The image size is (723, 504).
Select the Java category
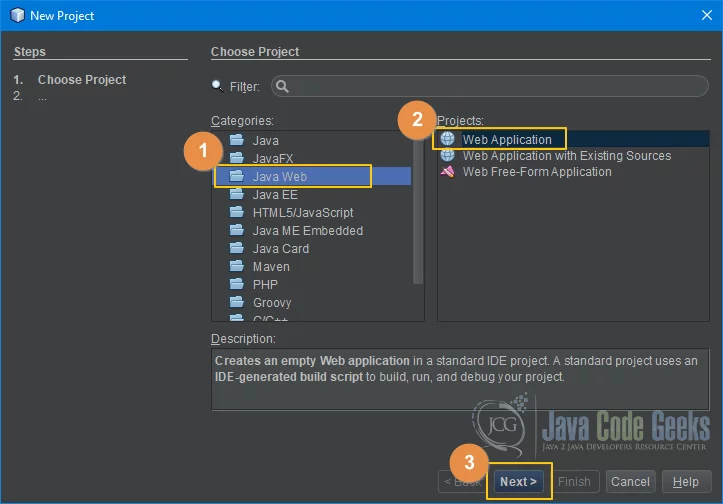point(313,140)
